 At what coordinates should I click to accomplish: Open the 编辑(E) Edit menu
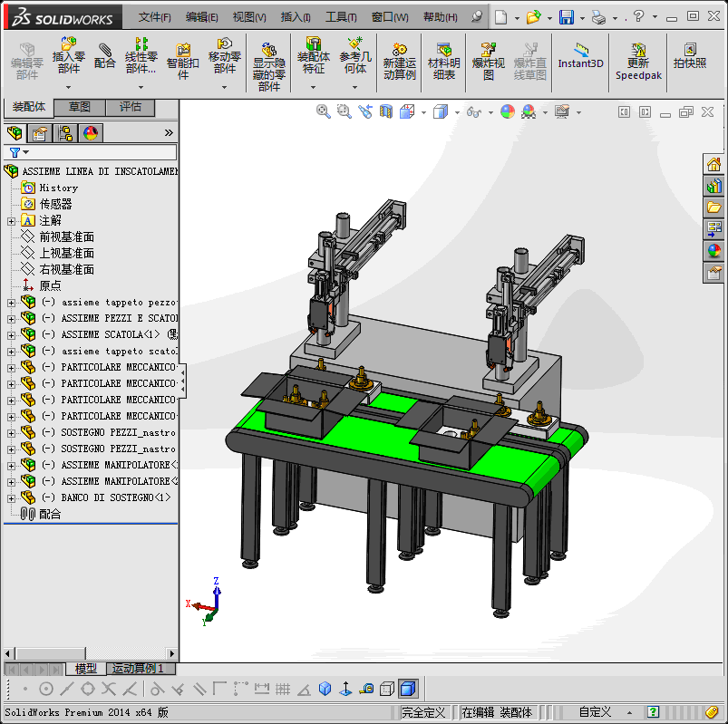pos(201,17)
